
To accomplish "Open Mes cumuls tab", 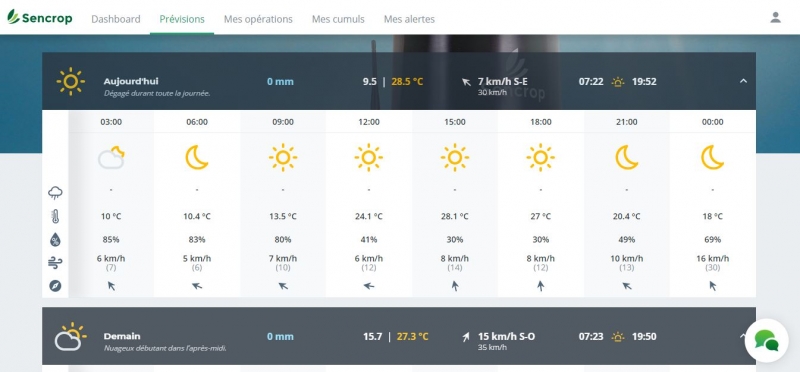I will [338, 19].
